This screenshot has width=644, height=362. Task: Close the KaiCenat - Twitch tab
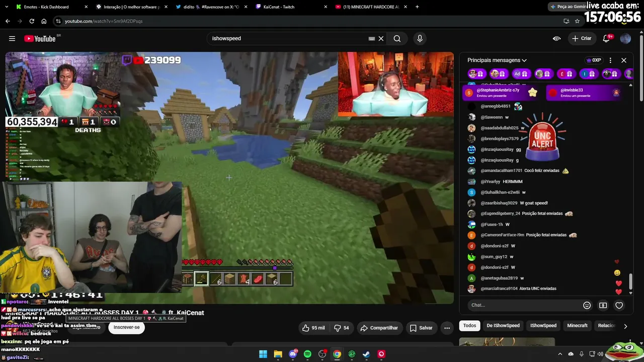[x=326, y=7]
